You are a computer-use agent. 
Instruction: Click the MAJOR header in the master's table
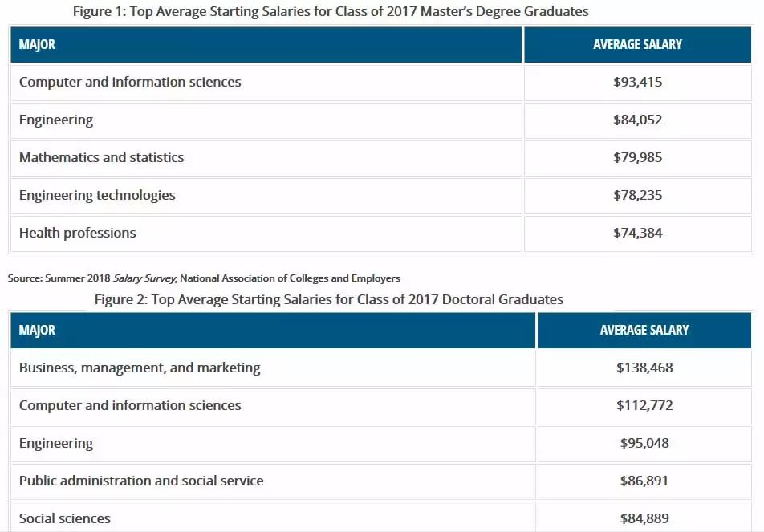point(37,44)
